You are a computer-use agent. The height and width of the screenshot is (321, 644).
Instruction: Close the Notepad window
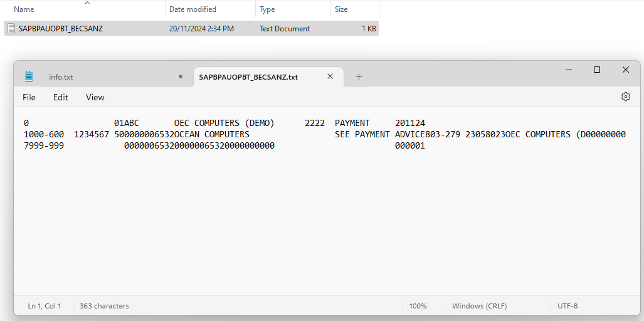pos(626,70)
